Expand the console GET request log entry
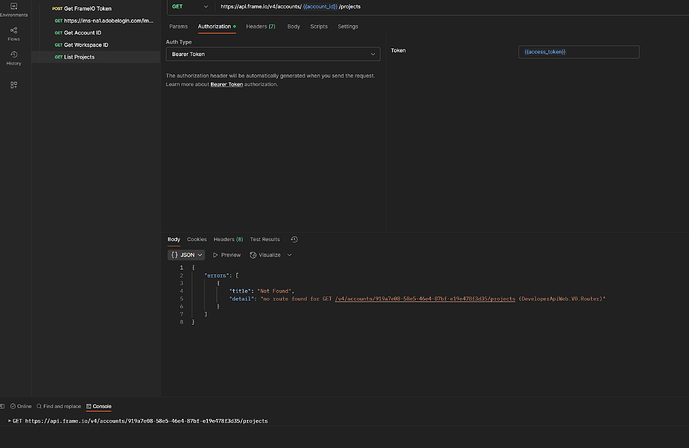The image size is (689, 448). coord(8,421)
